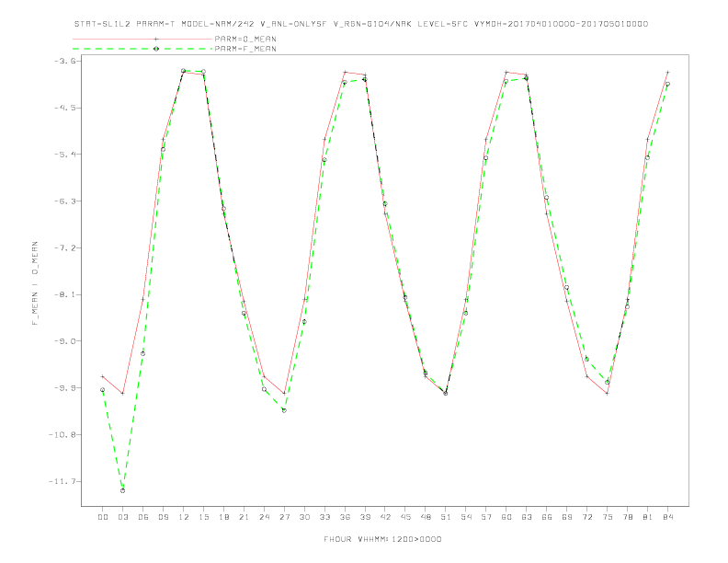Click the 45 forecast hour tick label
728x563 pixels.
(x=405, y=517)
